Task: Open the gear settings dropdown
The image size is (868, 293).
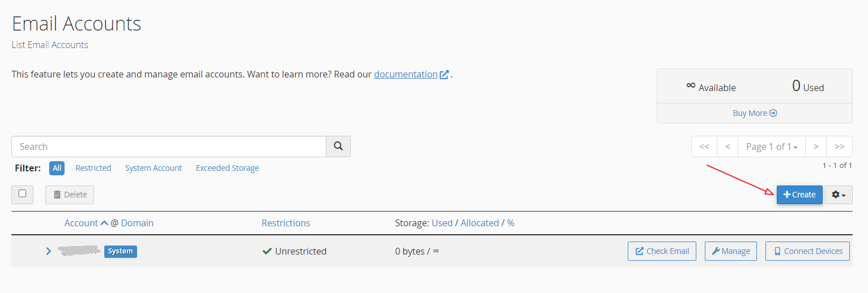Action: tap(839, 195)
